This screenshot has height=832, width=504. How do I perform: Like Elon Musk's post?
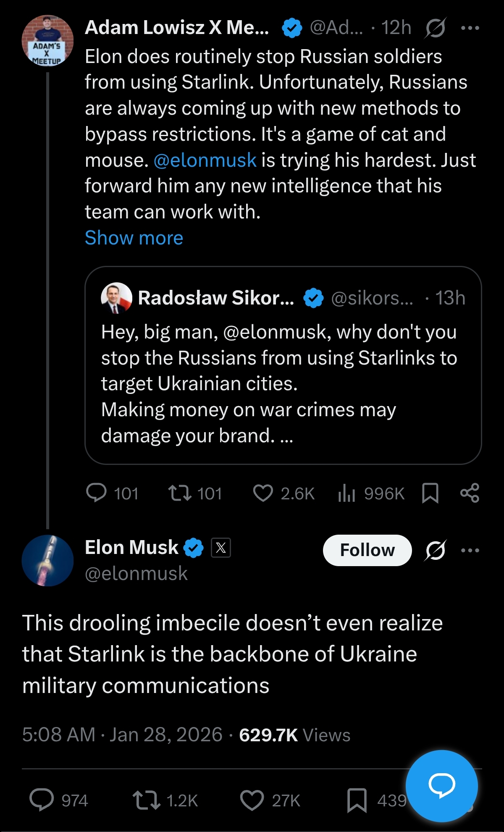252,800
